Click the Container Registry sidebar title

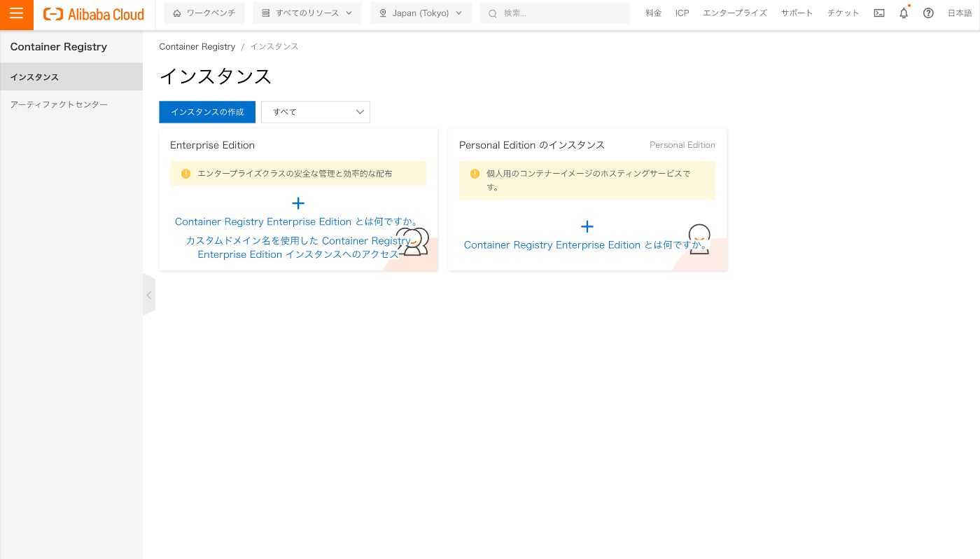(x=59, y=47)
